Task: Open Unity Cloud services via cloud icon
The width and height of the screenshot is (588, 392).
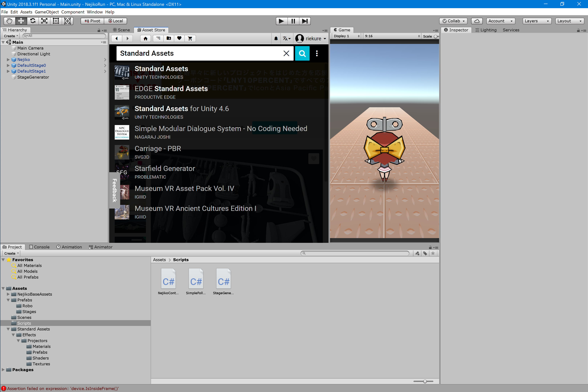Action: click(x=477, y=21)
